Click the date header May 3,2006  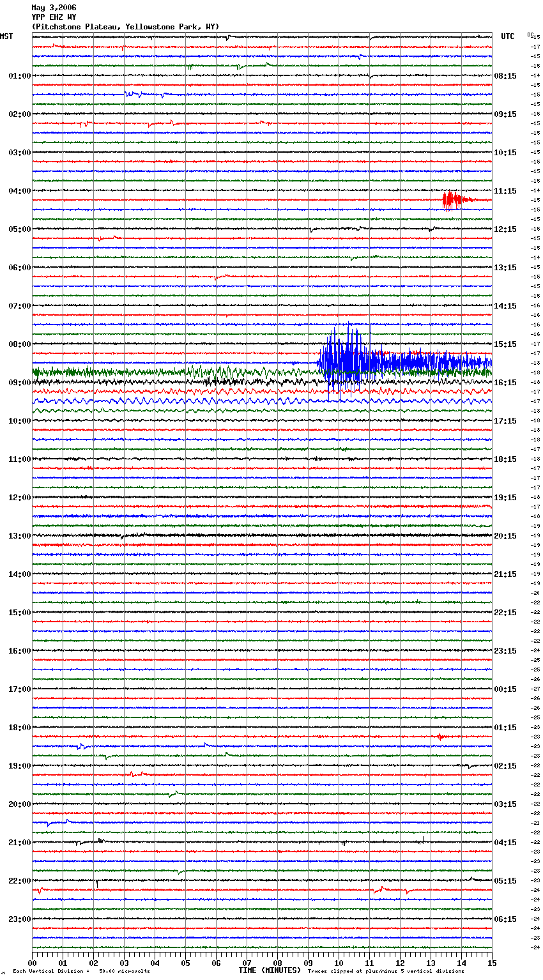pyautogui.click(x=54, y=8)
